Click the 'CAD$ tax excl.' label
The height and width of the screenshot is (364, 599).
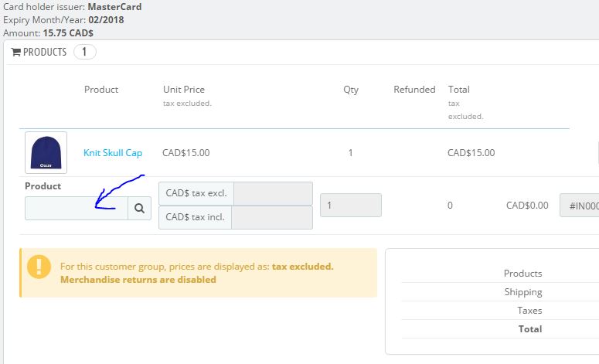click(196, 193)
